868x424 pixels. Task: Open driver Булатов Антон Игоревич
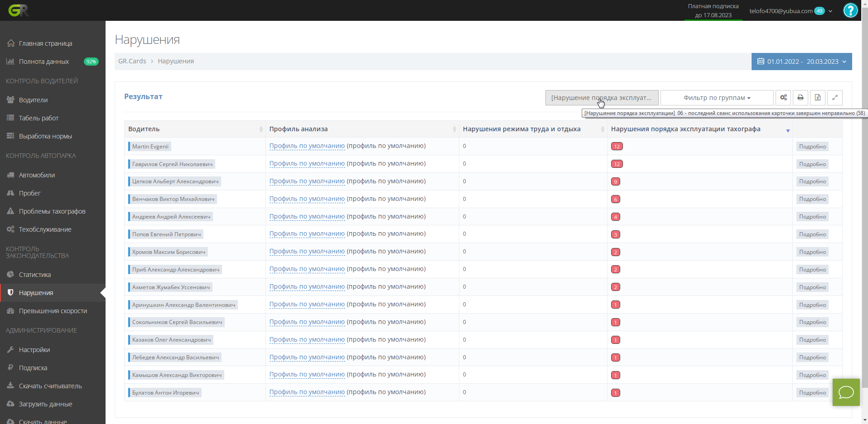(x=165, y=393)
